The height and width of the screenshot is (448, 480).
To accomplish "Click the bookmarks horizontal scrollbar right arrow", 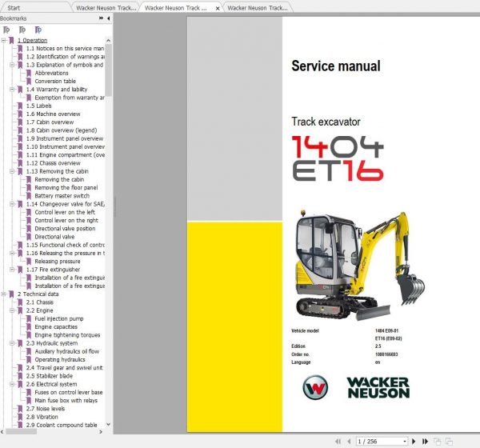I will tap(101, 432).
